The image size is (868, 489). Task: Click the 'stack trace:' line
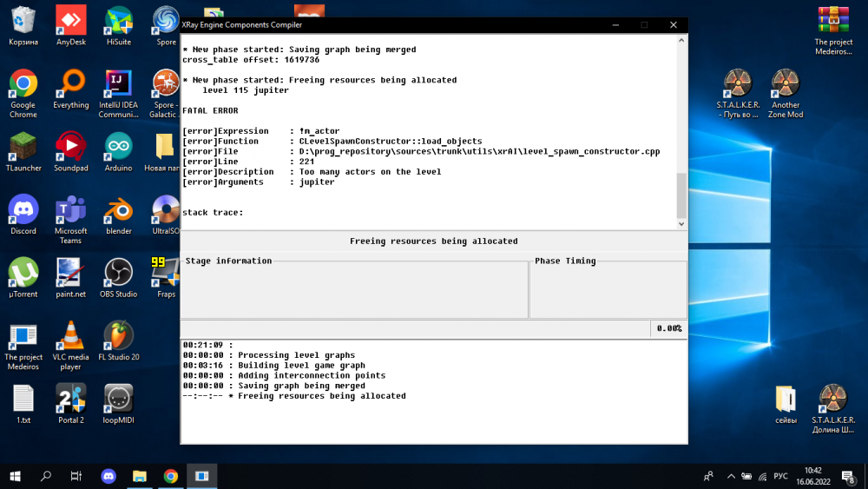(x=214, y=213)
